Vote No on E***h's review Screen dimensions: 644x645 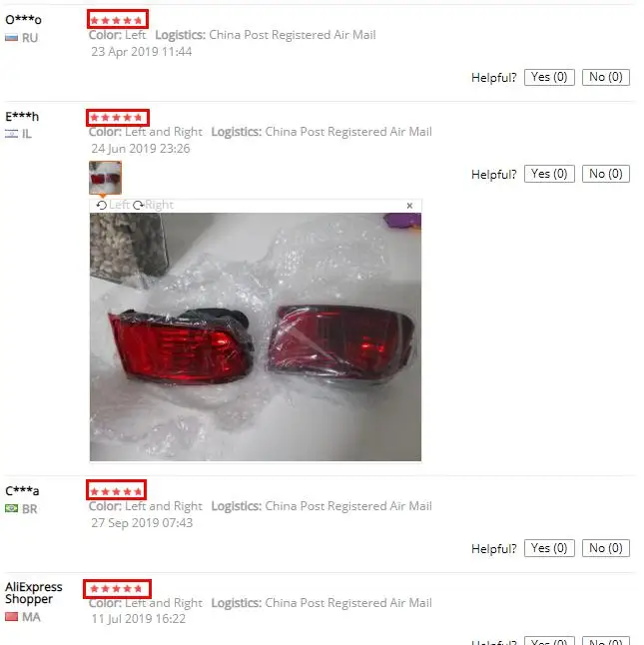tap(606, 174)
